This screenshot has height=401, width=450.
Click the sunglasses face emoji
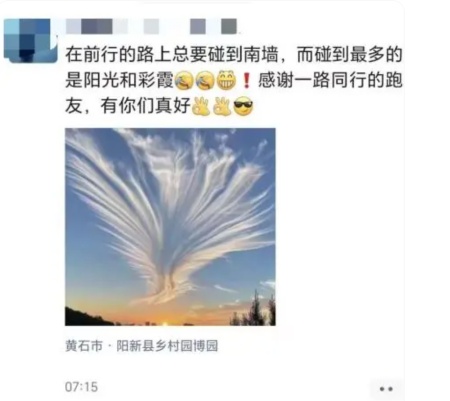[243, 107]
